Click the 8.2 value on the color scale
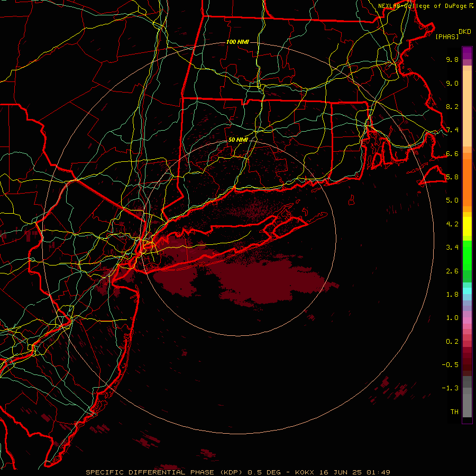 pos(452,106)
